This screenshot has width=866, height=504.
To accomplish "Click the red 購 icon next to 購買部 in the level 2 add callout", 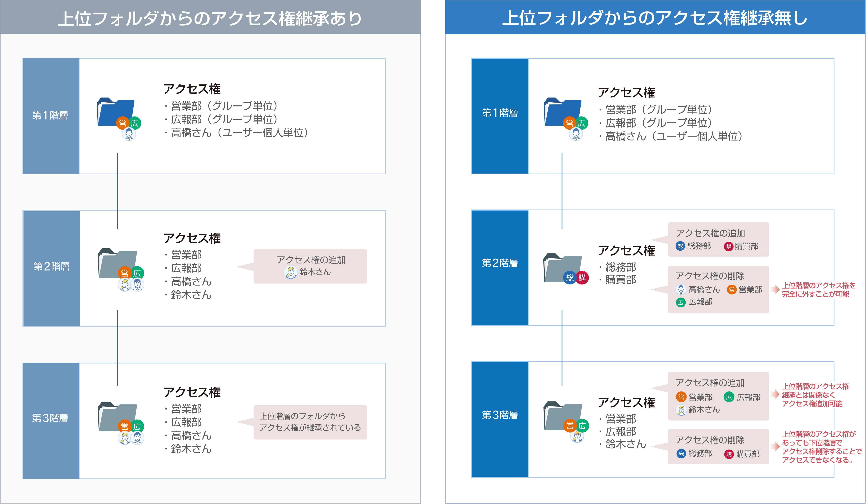I will click(x=729, y=247).
